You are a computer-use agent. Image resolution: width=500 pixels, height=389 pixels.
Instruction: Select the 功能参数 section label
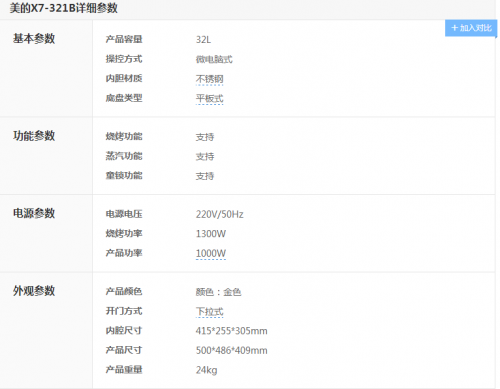(34, 136)
